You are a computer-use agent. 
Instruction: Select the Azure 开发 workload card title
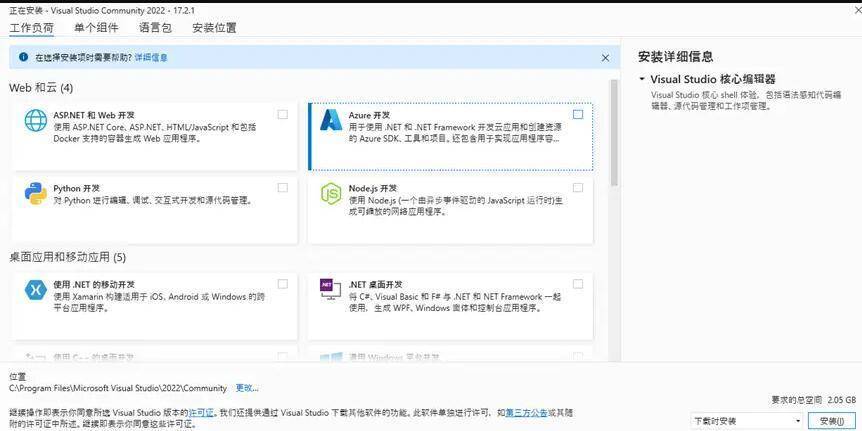369,115
